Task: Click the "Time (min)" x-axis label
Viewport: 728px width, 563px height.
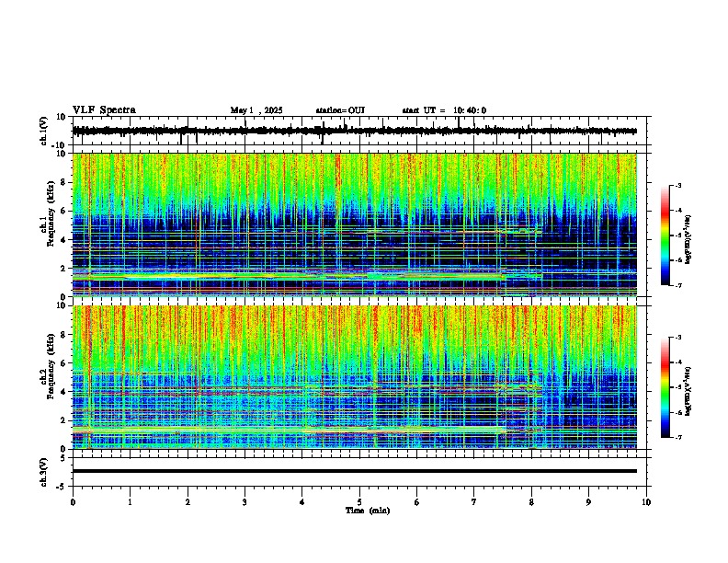Action: 368,511
